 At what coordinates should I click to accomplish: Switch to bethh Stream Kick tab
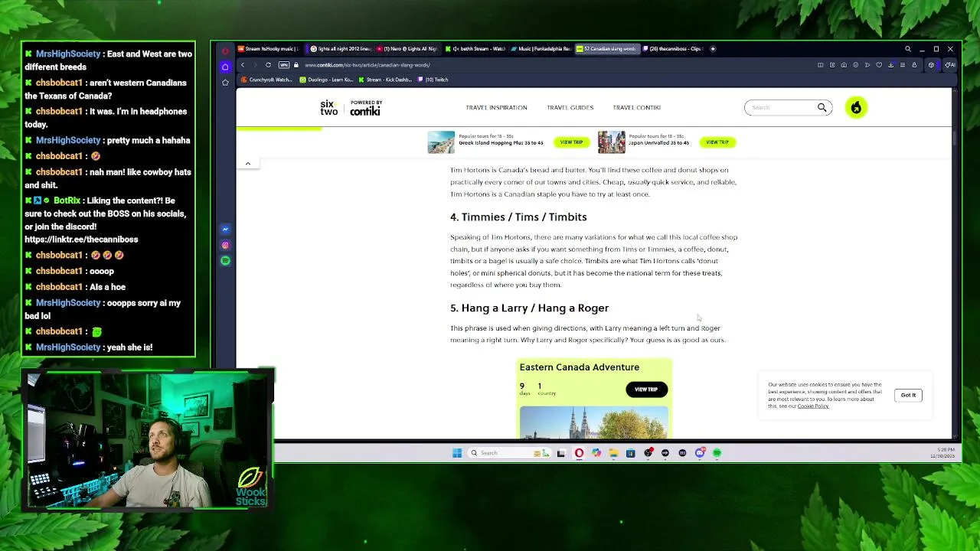click(x=475, y=49)
